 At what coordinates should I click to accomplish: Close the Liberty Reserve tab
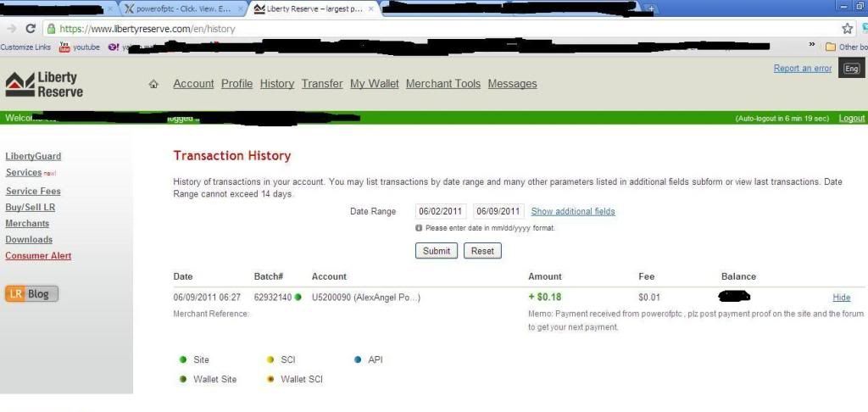[371, 9]
